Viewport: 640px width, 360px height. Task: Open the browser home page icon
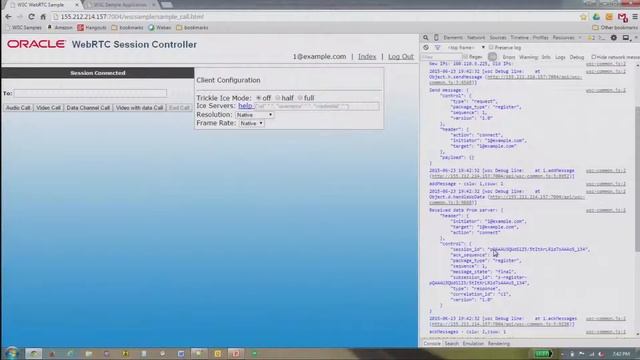pos(43,17)
